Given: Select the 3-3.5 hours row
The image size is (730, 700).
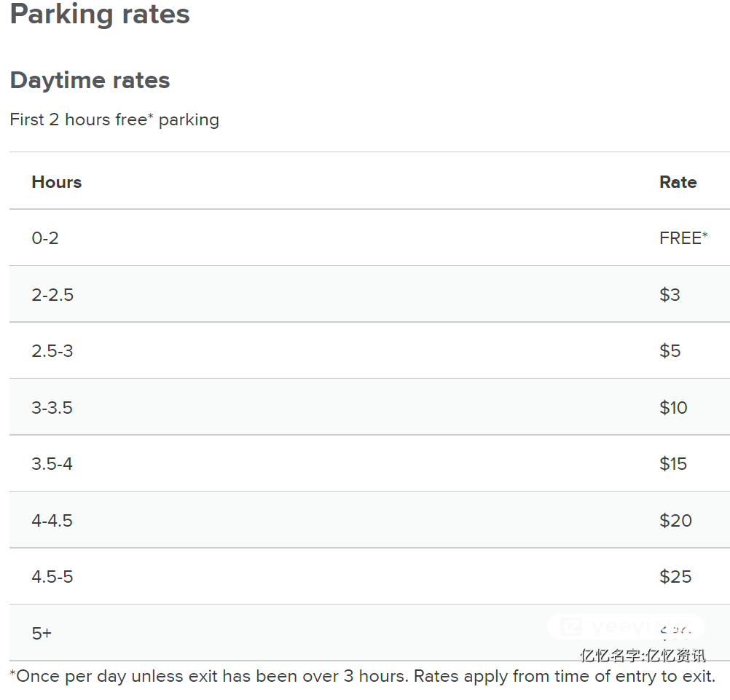Looking at the screenshot, I should (369, 407).
